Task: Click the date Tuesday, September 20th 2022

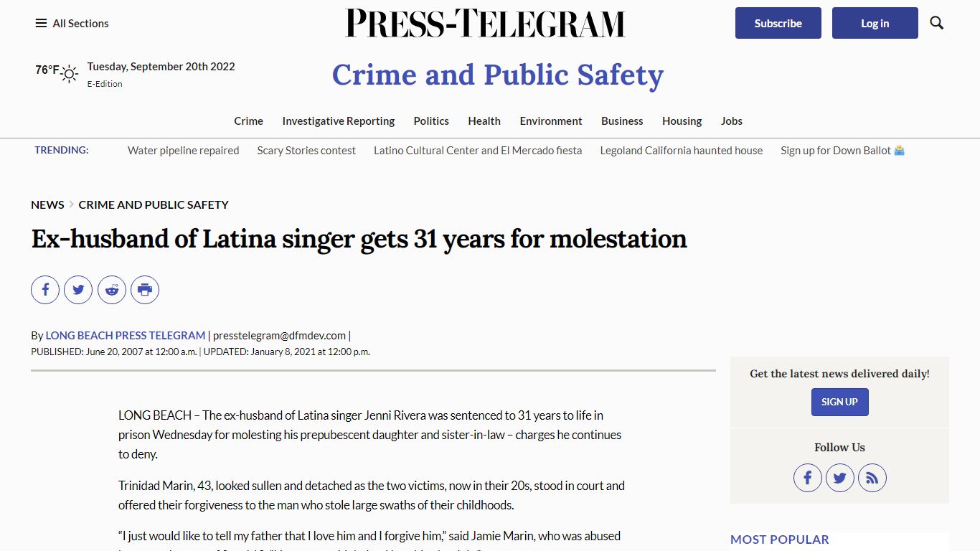Action: [x=161, y=66]
